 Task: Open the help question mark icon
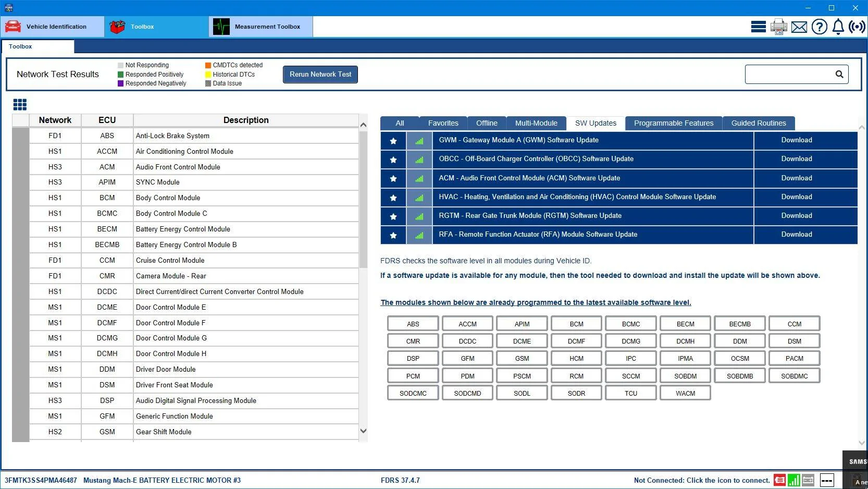819,27
